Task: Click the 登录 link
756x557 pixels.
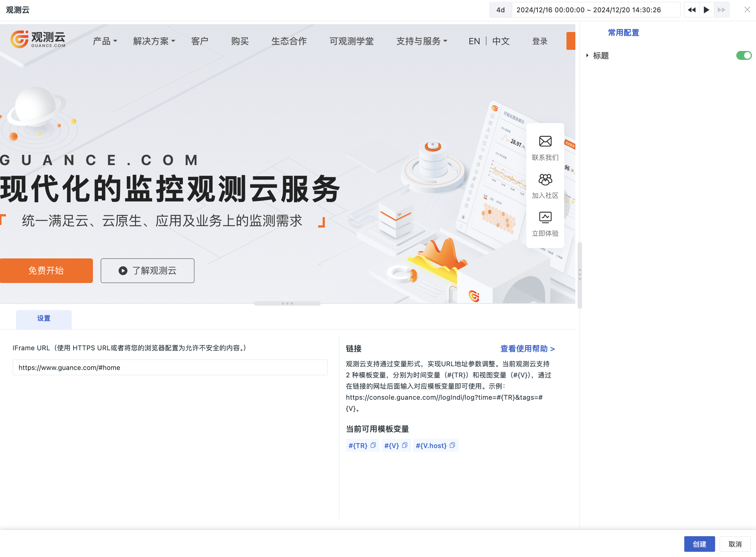Action: (540, 41)
